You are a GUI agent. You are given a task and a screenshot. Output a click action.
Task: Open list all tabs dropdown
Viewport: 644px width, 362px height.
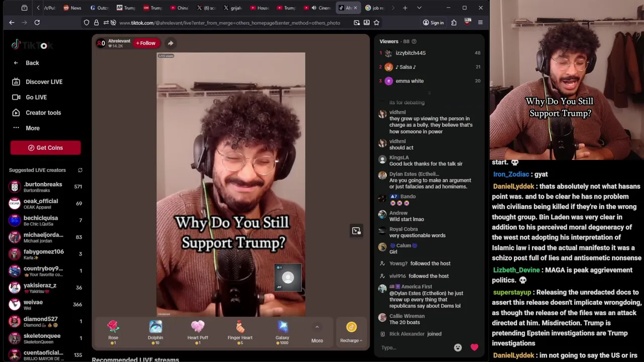click(419, 8)
